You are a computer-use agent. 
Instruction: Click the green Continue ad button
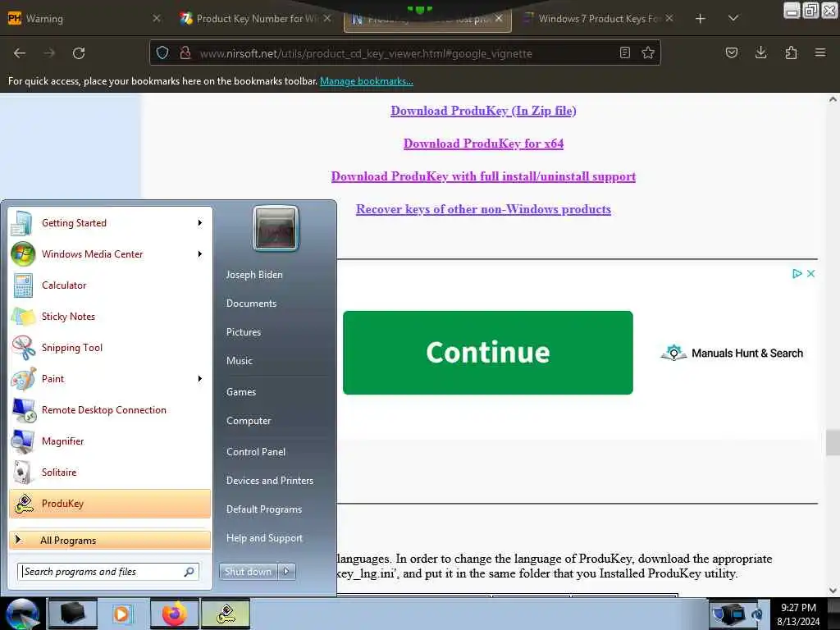point(487,353)
